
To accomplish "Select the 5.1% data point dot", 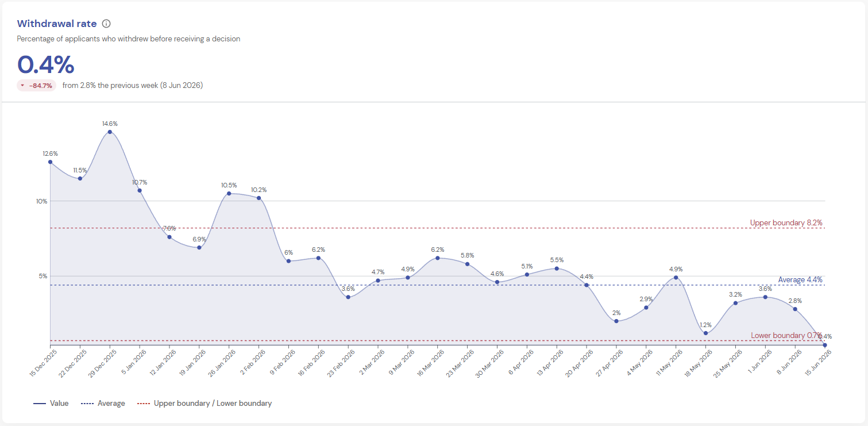I will (527, 275).
